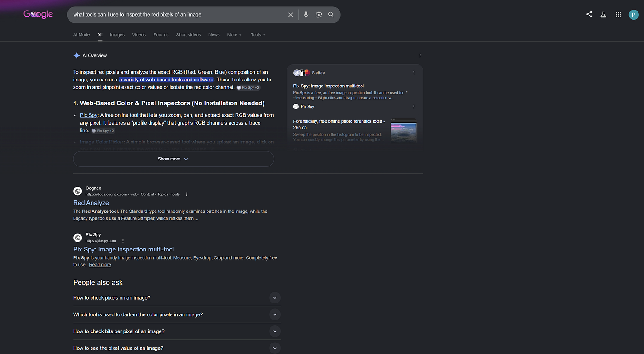Switch to the Images tab

click(x=117, y=35)
